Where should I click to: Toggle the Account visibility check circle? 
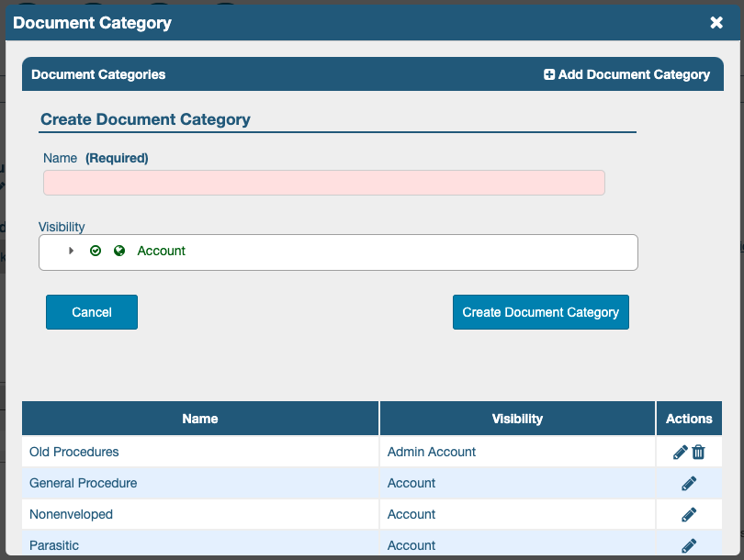click(96, 251)
